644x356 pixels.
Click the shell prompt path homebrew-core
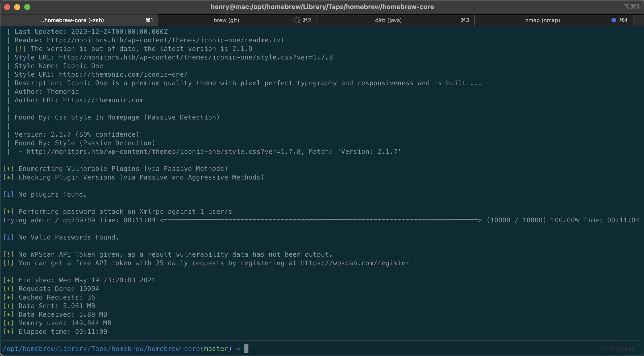pos(101,349)
